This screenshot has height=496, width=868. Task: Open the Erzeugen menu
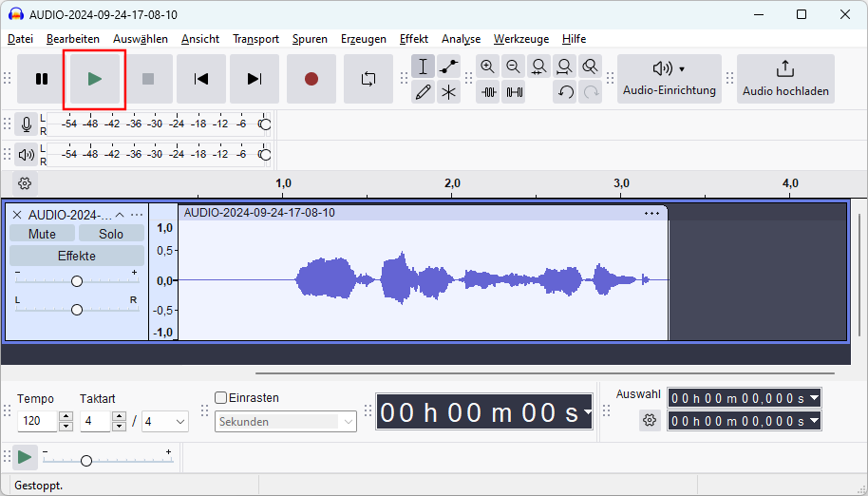coord(364,39)
